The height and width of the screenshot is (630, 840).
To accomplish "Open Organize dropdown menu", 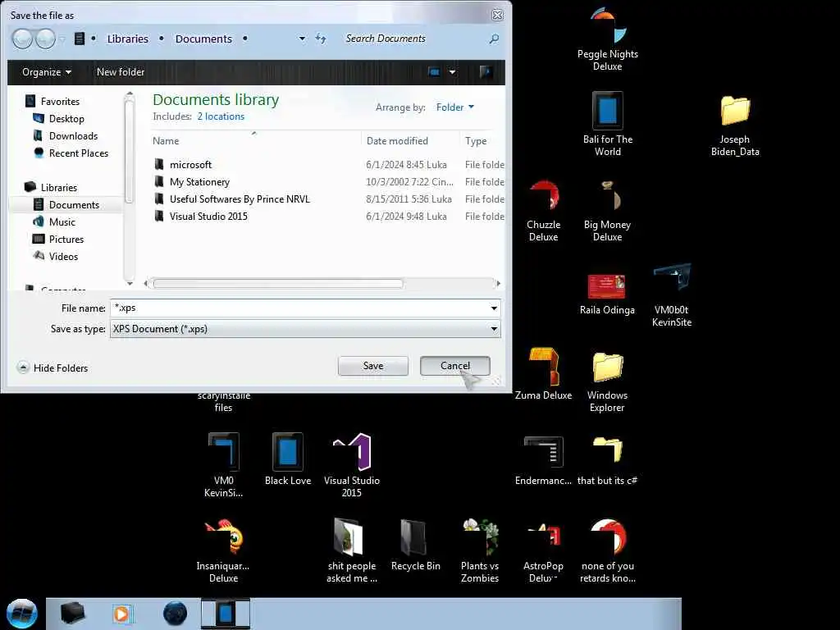I will 47,72.
